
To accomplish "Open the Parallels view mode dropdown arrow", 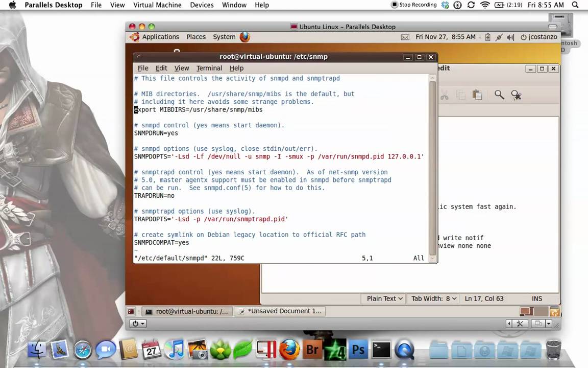I will coord(549,324).
